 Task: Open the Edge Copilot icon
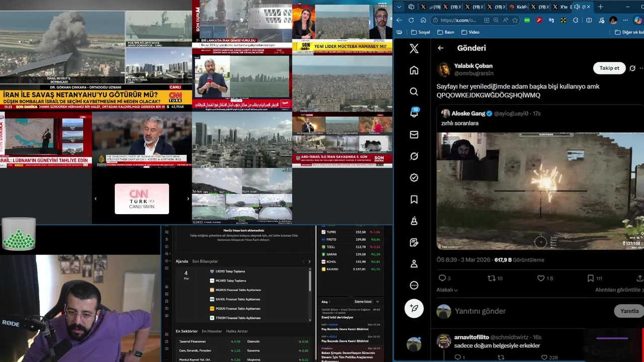coord(638,20)
